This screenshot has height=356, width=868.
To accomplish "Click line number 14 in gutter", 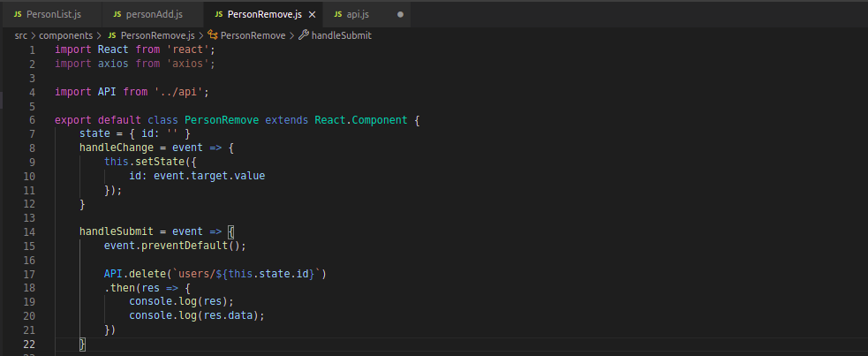I will (29, 232).
